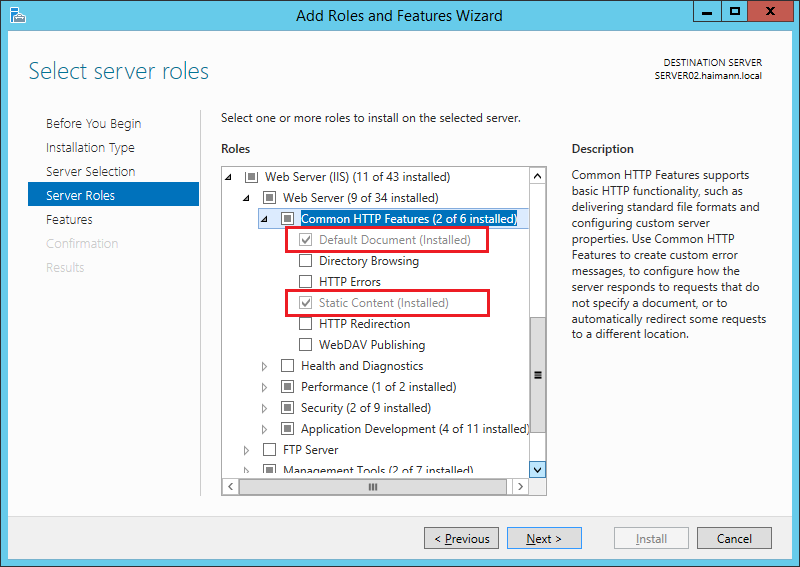Screen dimensions: 800x567
Task: Maximize the wizard window
Action: pyautogui.click(x=734, y=11)
